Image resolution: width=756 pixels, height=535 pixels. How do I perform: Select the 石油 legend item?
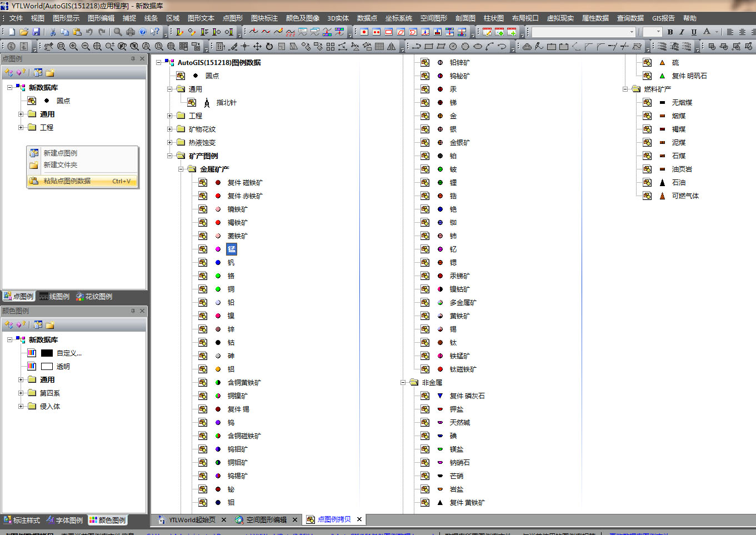679,183
